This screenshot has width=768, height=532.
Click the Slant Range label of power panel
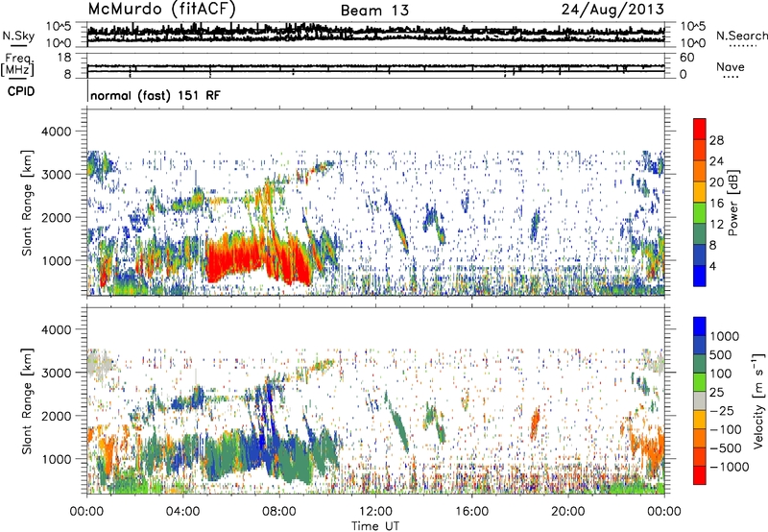click(x=27, y=203)
